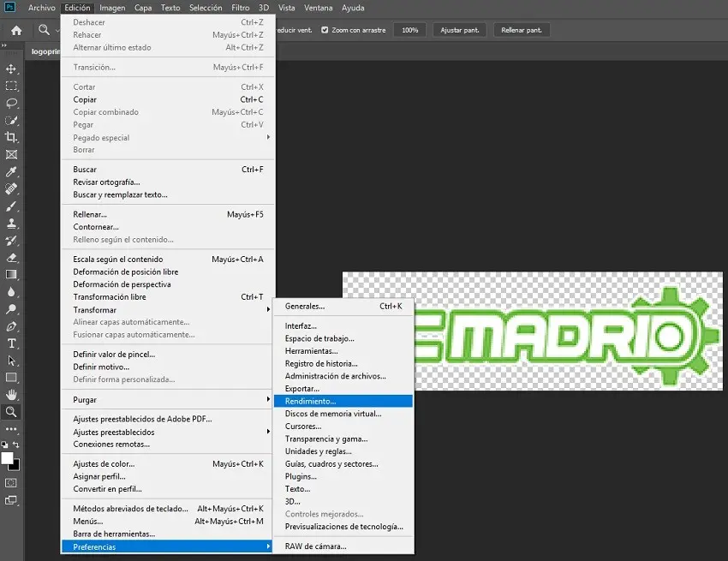728x561 pixels.
Task: Select the Crop tool
Action: pyautogui.click(x=11, y=137)
